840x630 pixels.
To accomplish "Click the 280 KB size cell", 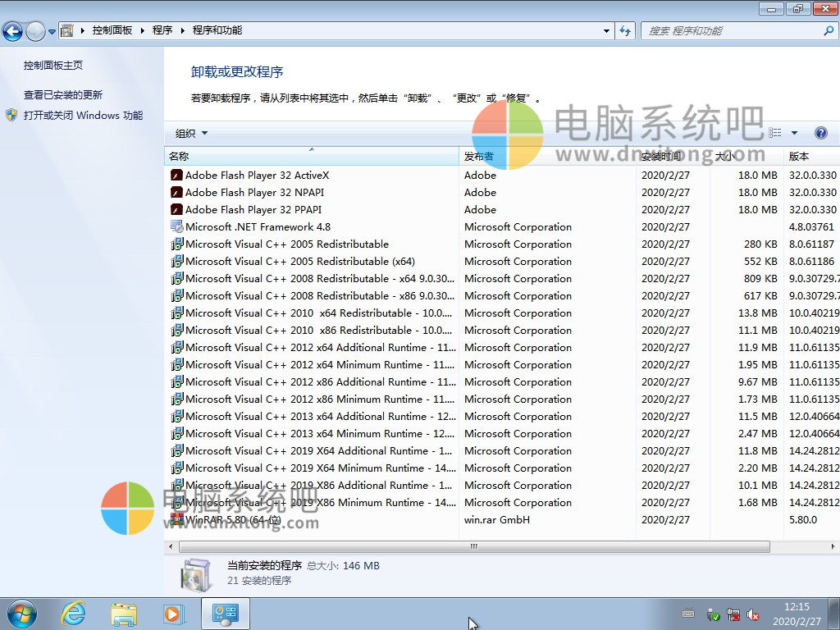I will coord(760,244).
